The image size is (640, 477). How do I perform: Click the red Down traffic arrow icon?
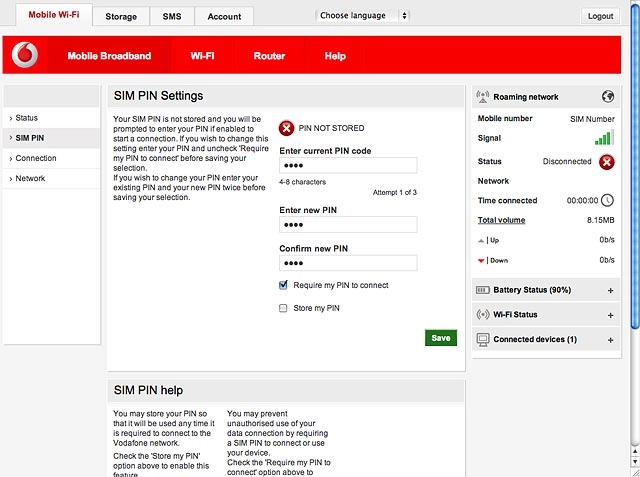point(481,260)
